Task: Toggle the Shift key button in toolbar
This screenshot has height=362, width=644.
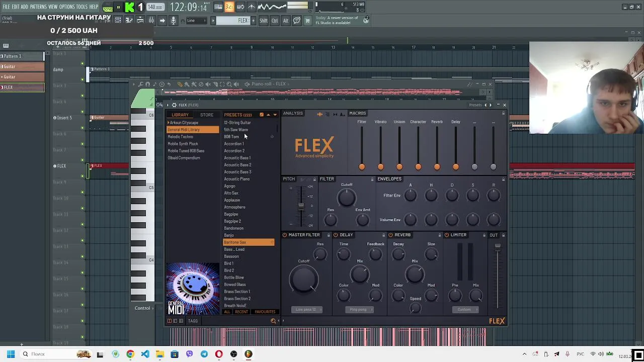Action: click(x=264, y=21)
